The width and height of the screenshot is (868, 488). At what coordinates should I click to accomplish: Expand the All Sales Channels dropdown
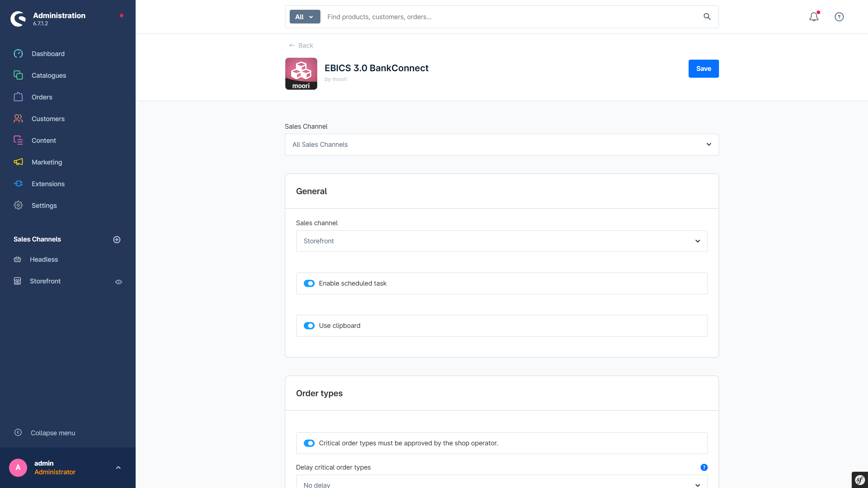(x=501, y=145)
